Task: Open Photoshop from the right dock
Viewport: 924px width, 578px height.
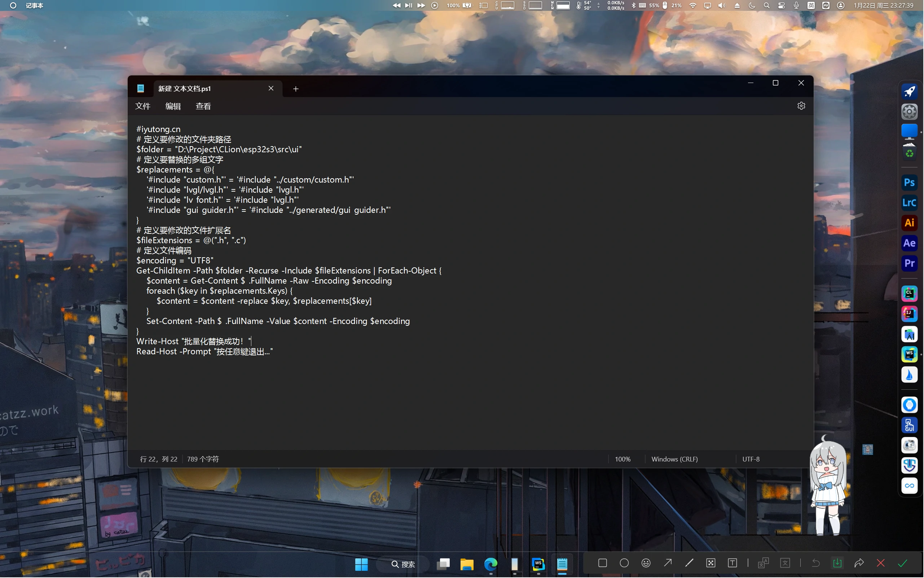Action: click(909, 182)
